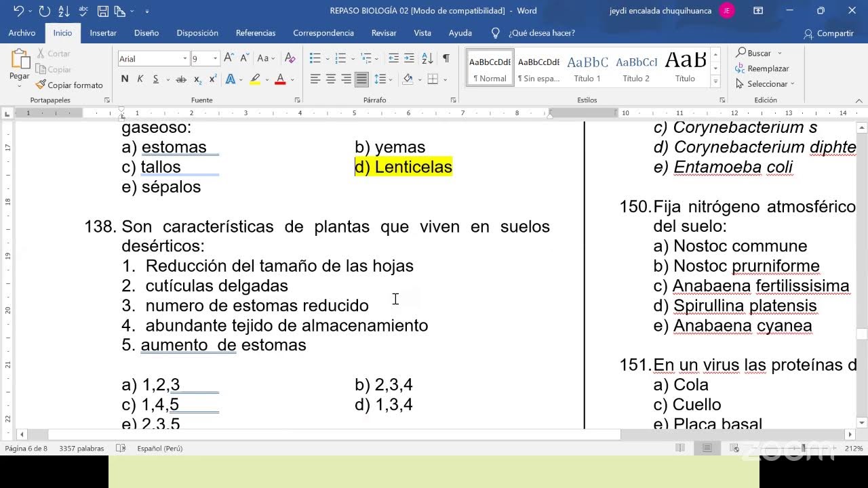Viewport: 868px width, 488px height.
Task: Center the paragraph text
Action: 331,79
